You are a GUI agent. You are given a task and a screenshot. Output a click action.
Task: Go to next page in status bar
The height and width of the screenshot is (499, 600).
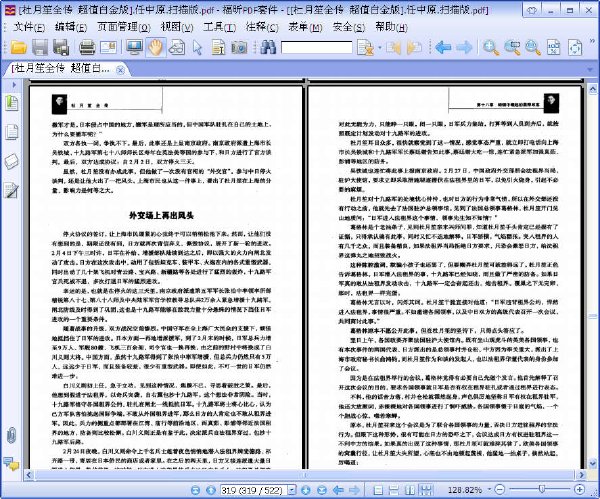click(x=305, y=490)
